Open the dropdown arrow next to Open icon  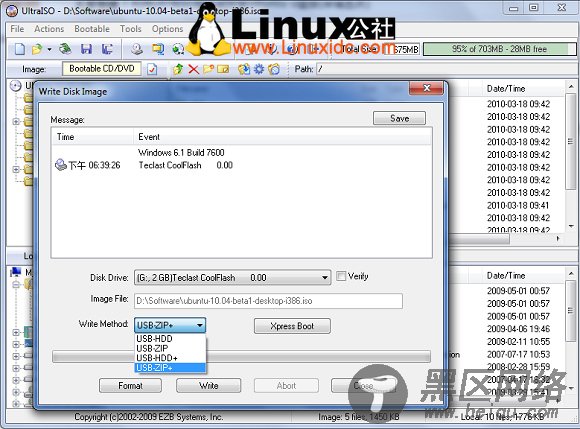[x=49, y=49]
